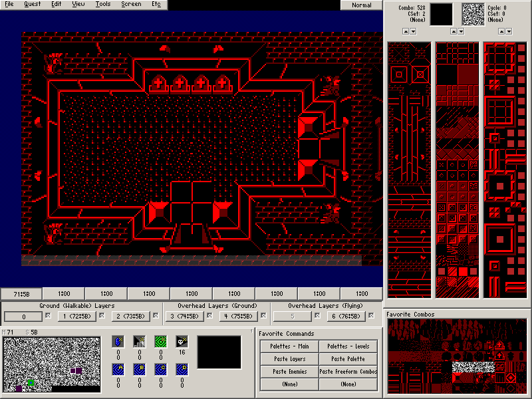The width and height of the screenshot is (532, 399).
Task: Toggle the layer 0 visibility checkbox
Action: coord(48,315)
